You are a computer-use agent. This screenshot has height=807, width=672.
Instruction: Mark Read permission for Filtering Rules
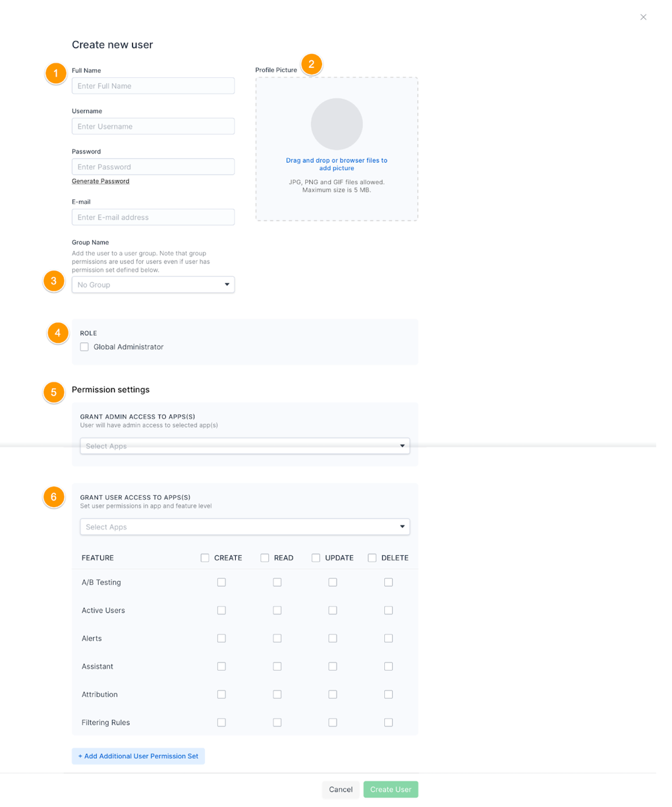pyautogui.click(x=277, y=723)
